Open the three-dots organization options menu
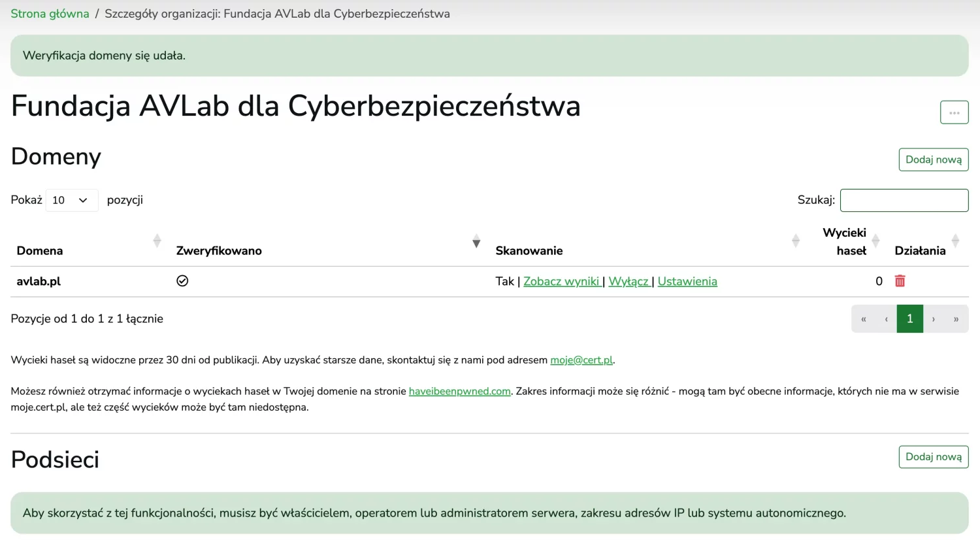The image size is (980, 540). click(x=954, y=112)
